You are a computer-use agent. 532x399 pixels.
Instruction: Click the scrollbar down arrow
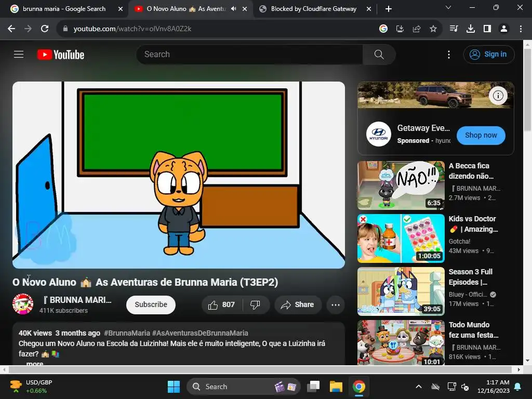pos(527,361)
